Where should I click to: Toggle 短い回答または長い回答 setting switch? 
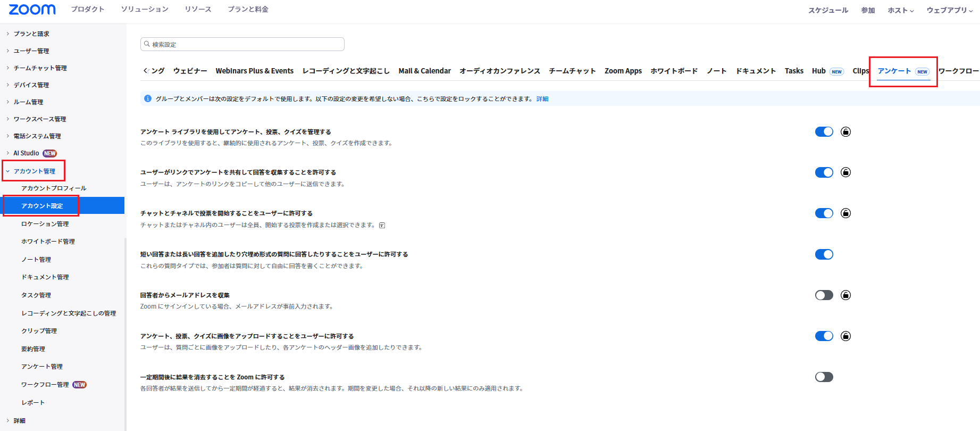coord(824,254)
